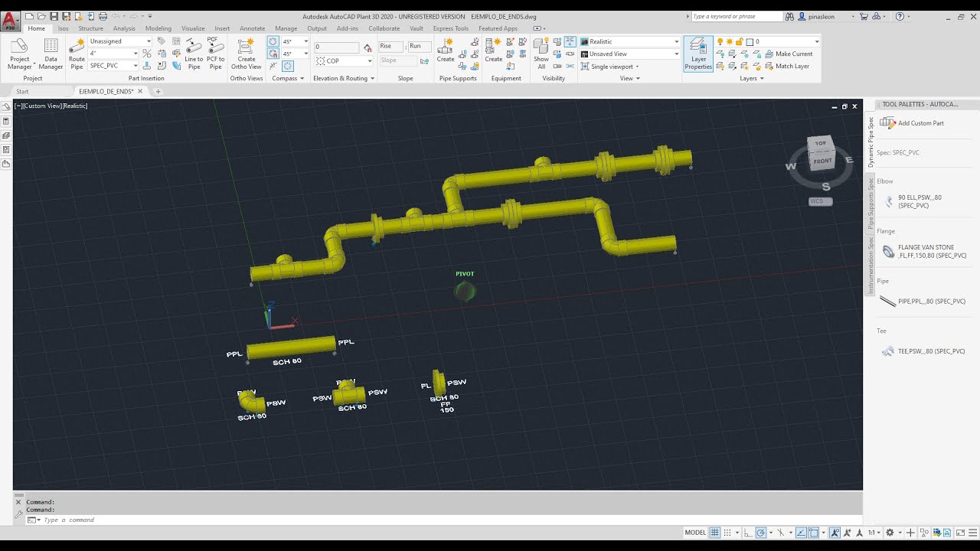Expand the Elevation & Routing panel
The height and width of the screenshot is (551, 980).
(344, 78)
